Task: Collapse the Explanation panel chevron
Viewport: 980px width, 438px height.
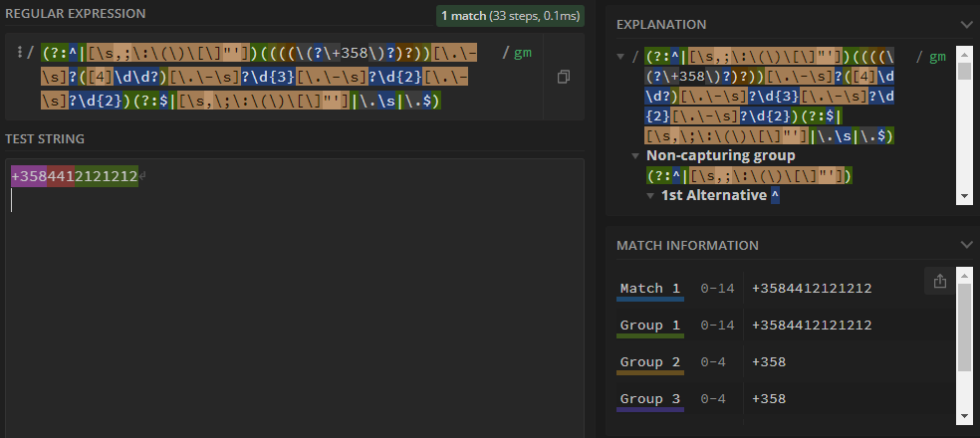Action: (x=964, y=24)
